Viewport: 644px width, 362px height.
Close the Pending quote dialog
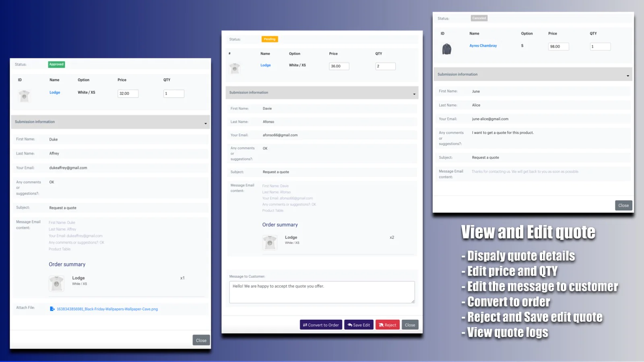tap(410, 325)
